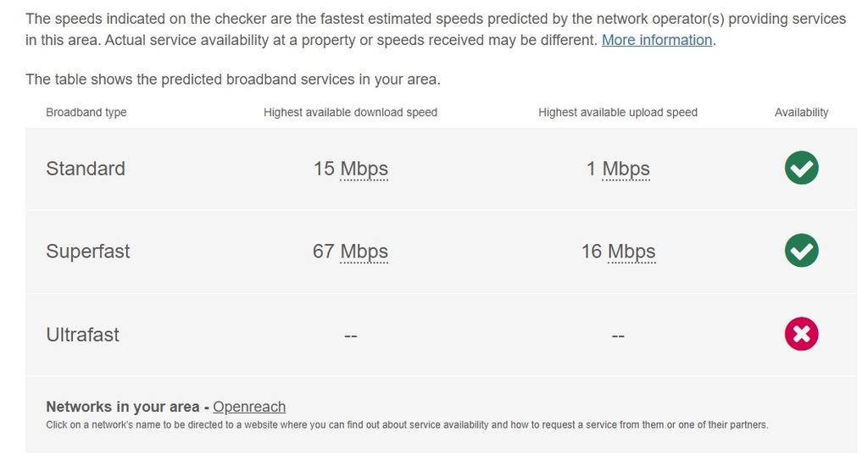Click Mbps abbreviation beside 1 upload speed

626,169
